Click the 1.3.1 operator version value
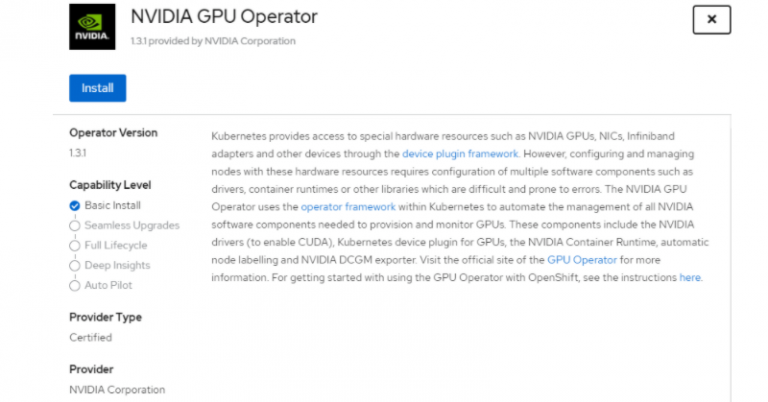This screenshot has width=768, height=402. [x=77, y=153]
